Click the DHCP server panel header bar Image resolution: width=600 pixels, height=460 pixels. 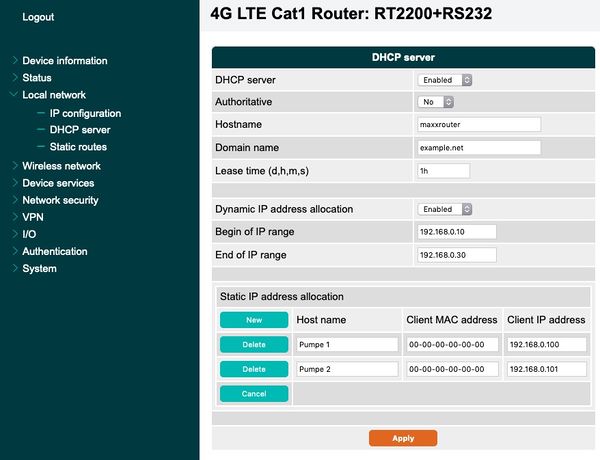pyautogui.click(x=403, y=57)
